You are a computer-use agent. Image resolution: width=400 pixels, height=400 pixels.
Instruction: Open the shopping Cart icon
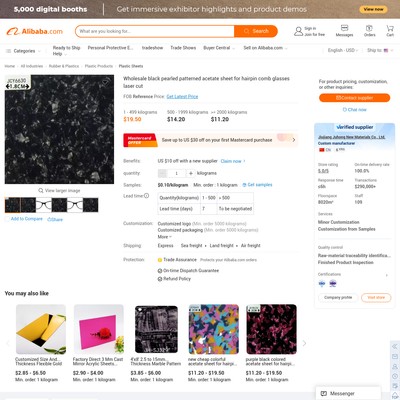(390, 28)
